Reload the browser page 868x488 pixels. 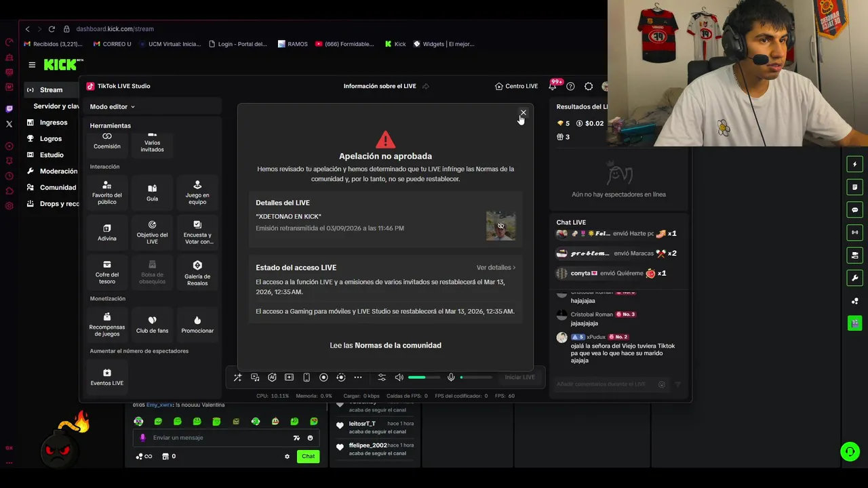52,29
